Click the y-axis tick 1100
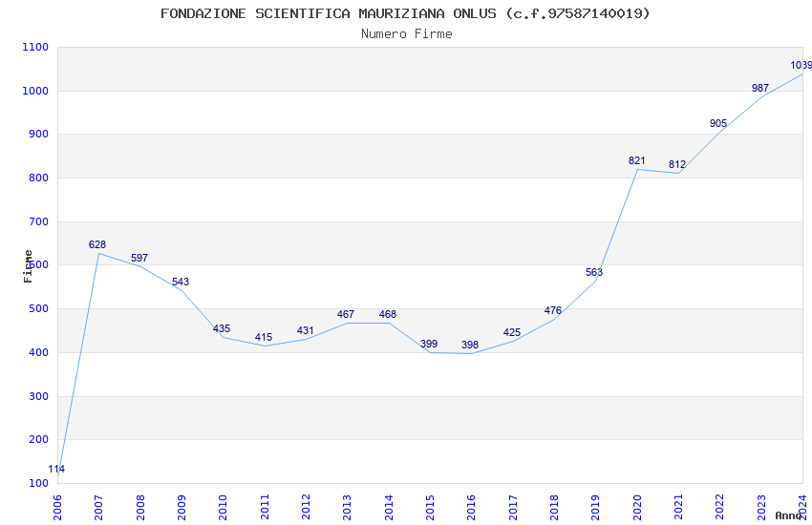This screenshot has width=812, height=525. click(35, 47)
